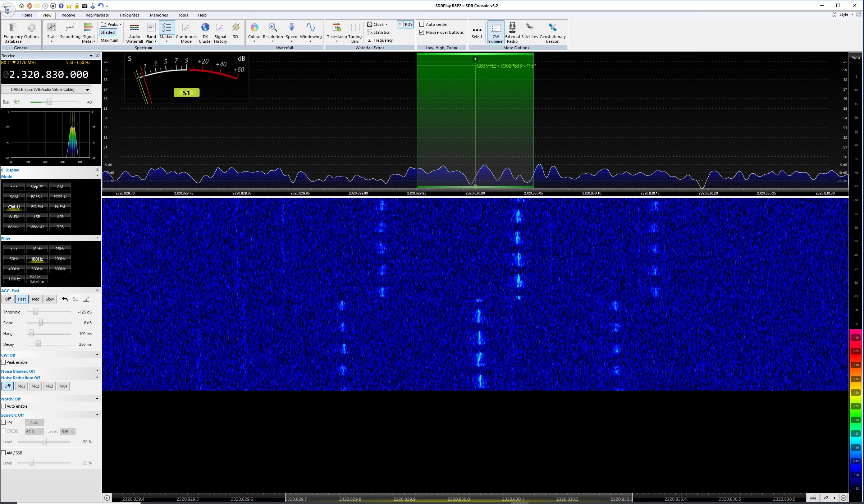Click the Signal History icon
Screen dimensions: 864x504
point(220,32)
